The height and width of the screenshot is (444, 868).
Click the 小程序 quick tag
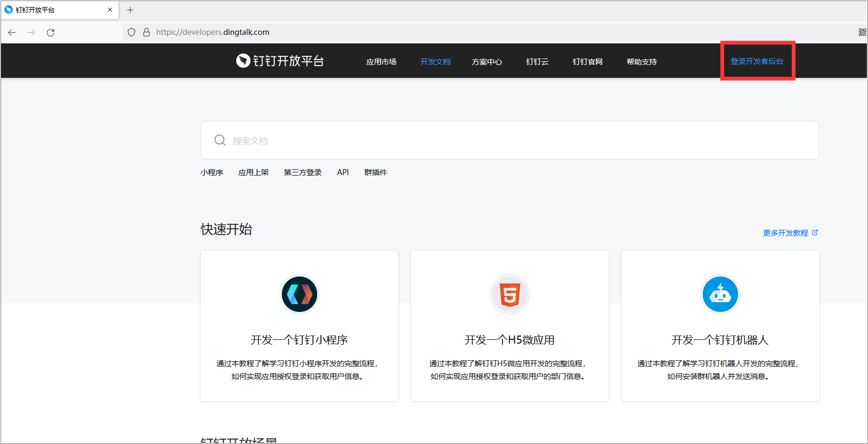[x=211, y=172]
